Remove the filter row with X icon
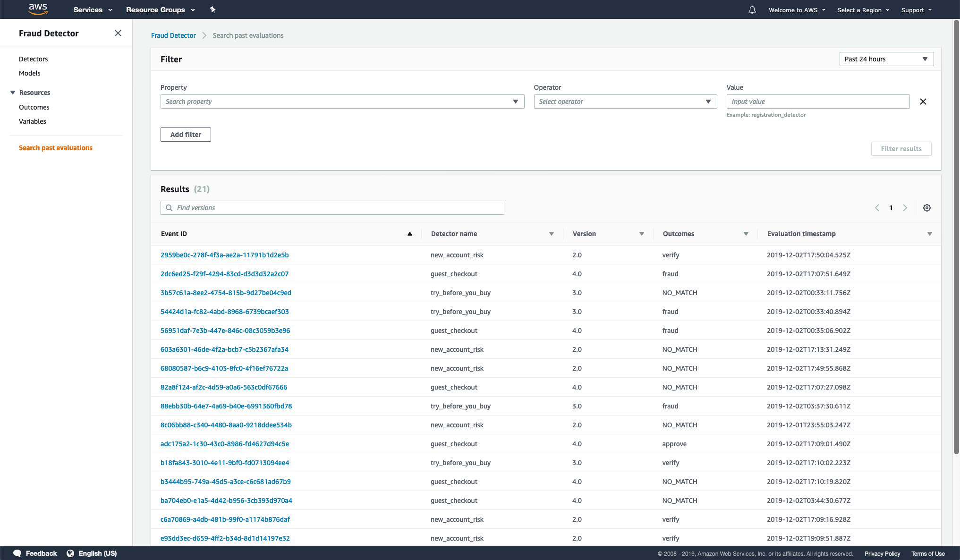Viewport: 960px width, 560px height. (923, 102)
